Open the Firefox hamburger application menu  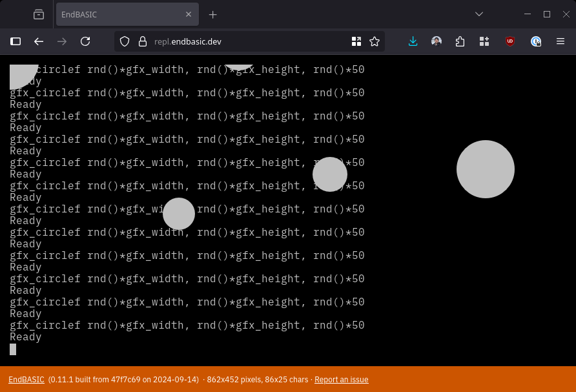pos(561,41)
